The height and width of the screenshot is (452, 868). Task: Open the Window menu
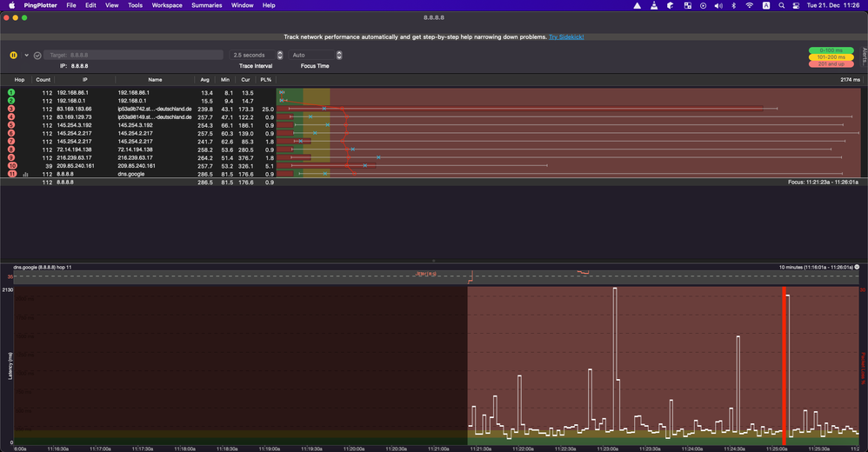pyautogui.click(x=242, y=5)
